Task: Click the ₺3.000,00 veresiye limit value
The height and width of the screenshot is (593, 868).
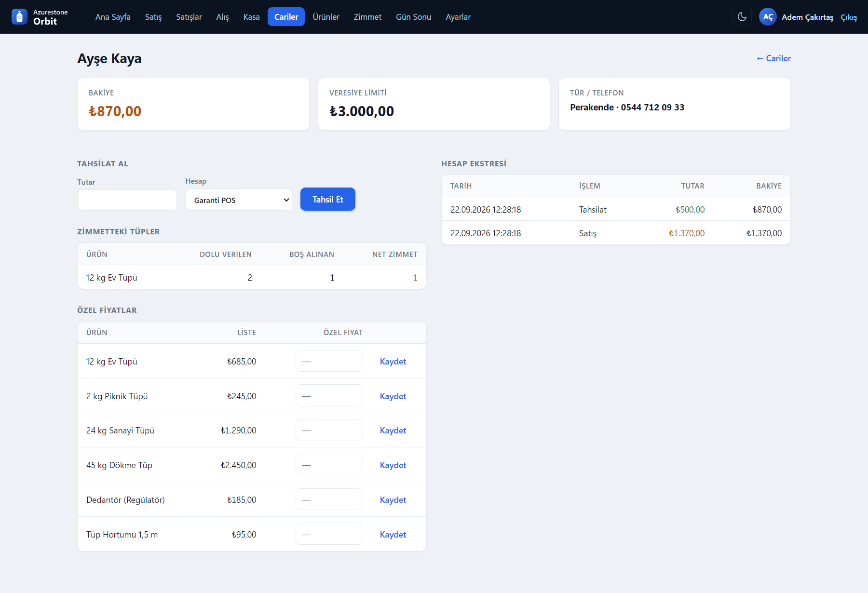Action: click(x=362, y=111)
